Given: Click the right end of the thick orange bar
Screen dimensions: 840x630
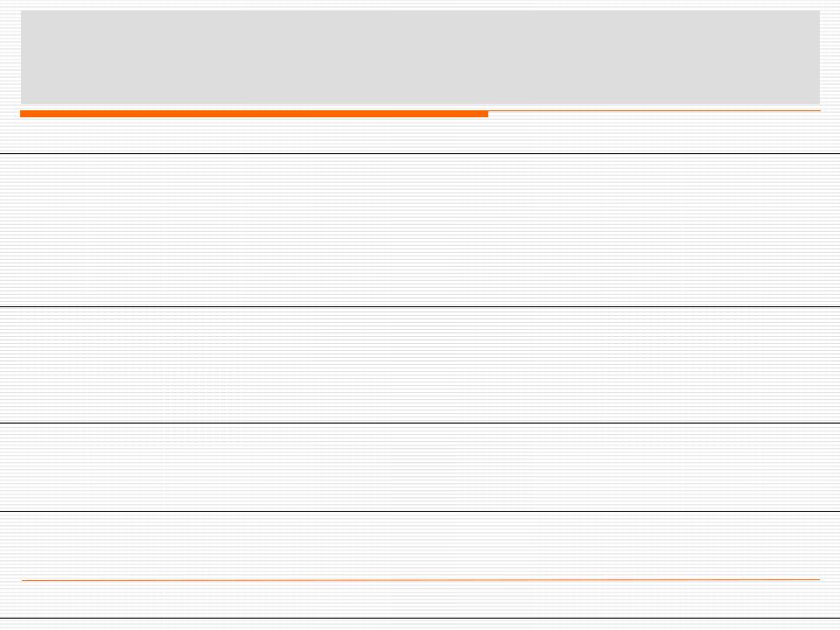Looking at the screenshot, I should click(486, 114).
